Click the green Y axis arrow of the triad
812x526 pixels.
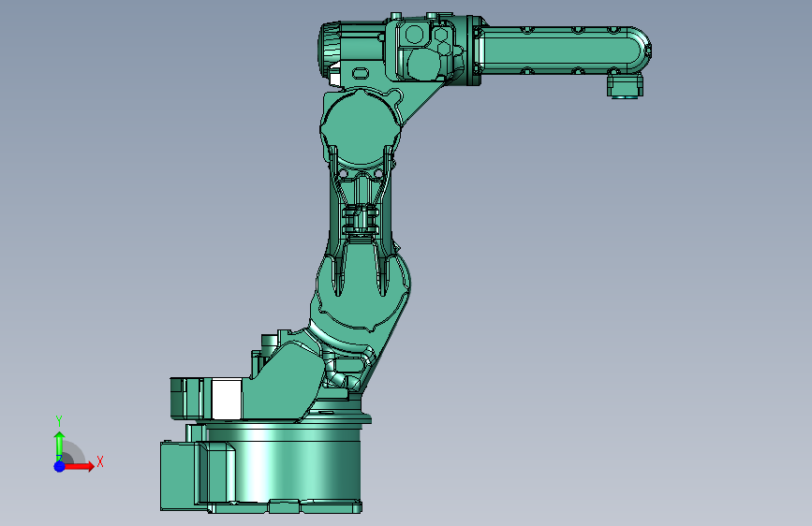(60, 446)
